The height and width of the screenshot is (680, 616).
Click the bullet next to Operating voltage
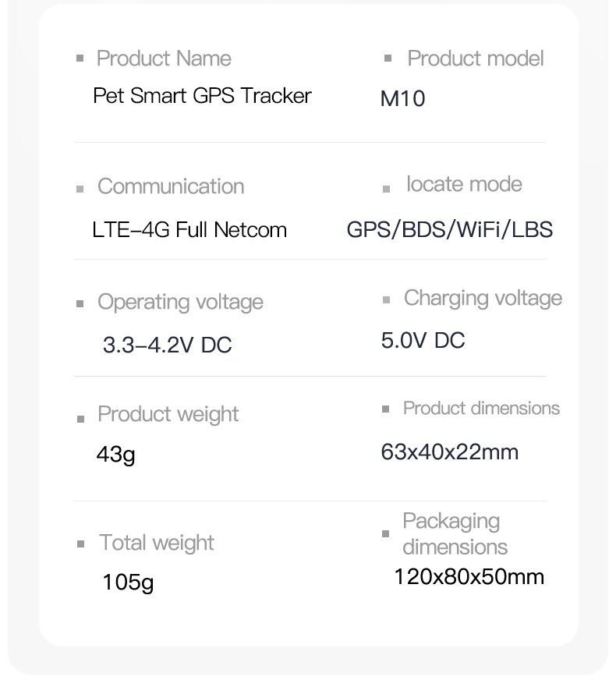click(80, 304)
